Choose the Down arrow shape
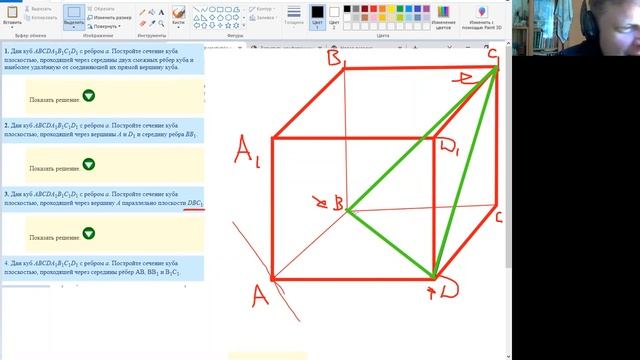640x360 pixels. (212, 25)
